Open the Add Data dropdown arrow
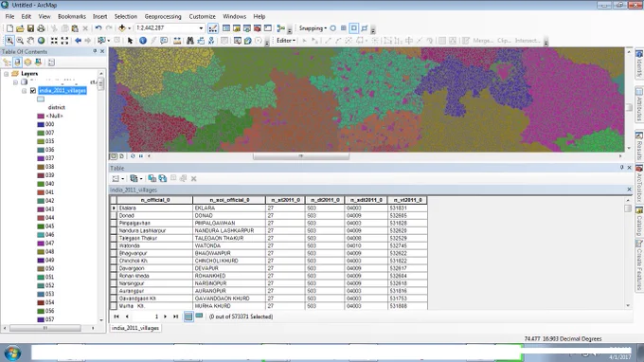This screenshot has width=644, height=362. tap(129, 28)
